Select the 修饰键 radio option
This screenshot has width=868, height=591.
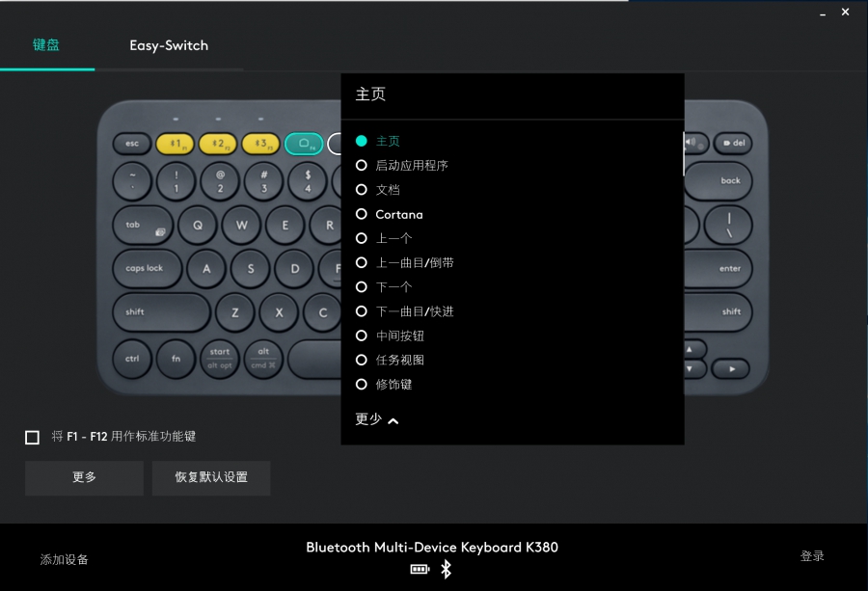pyautogui.click(x=362, y=385)
